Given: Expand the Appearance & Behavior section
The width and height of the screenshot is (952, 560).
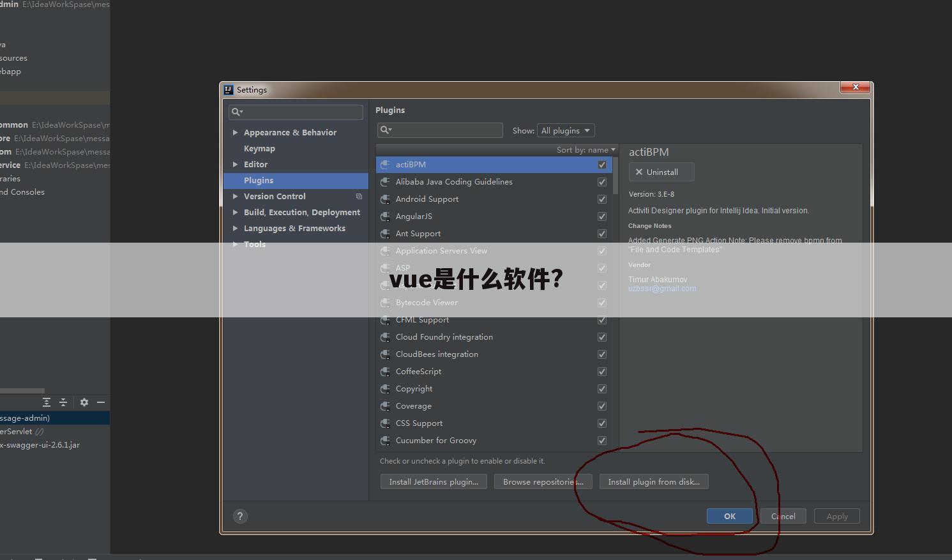Looking at the screenshot, I should tap(236, 132).
